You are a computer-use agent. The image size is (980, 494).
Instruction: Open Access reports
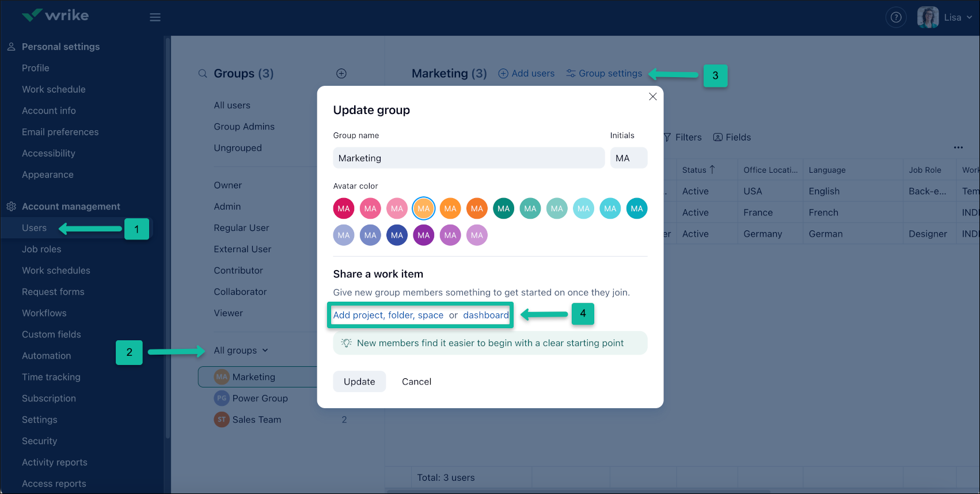pyautogui.click(x=54, y=484)
